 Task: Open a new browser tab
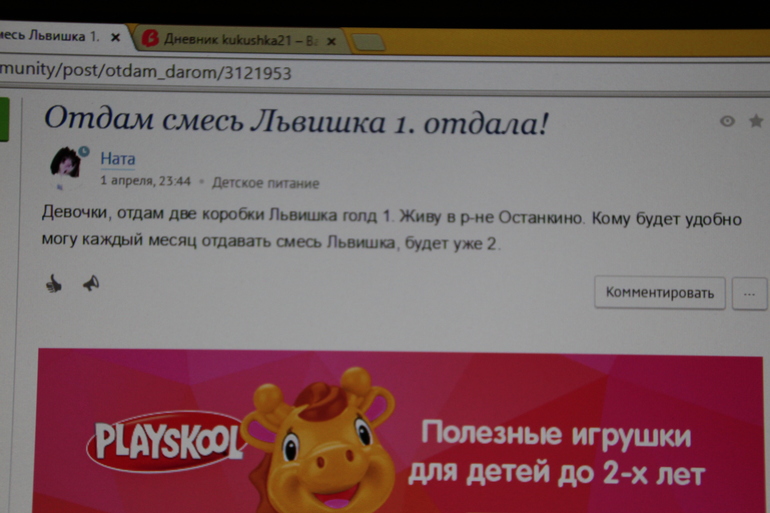click(367, 42)
